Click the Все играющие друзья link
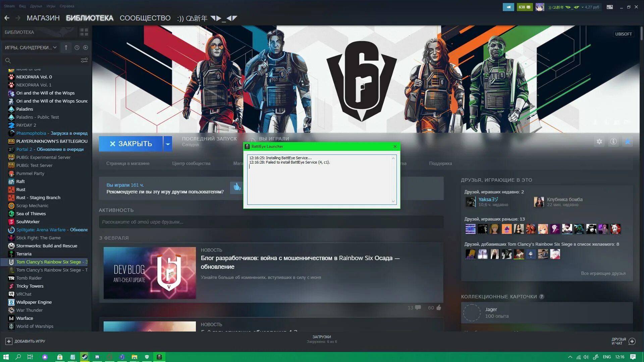The height and width of the screenshot is (362, 644). coord(603,274)
